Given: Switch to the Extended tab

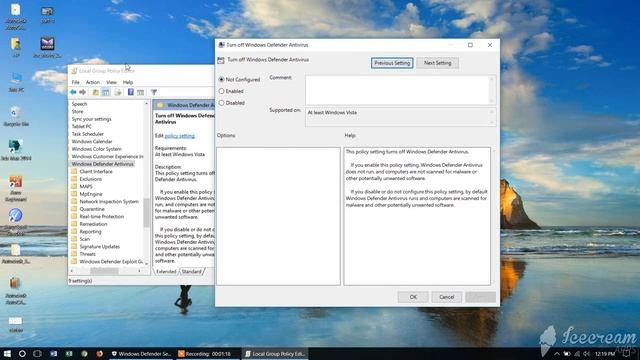Looking at the screenshot, I should click(166, 271).
